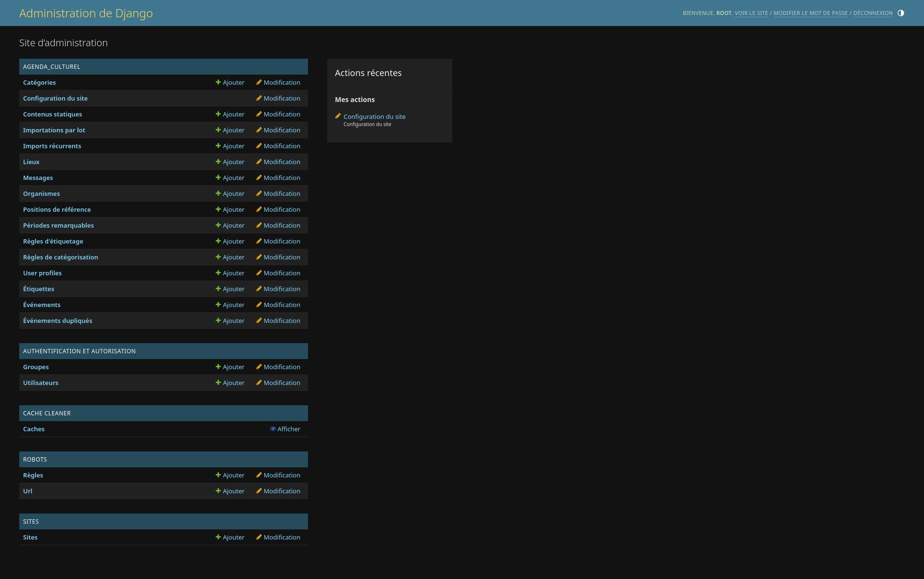The width and height of the screenshot is (924, 579).
Task: Open Règles de catégorisation list
Action: tap(61, 257)
